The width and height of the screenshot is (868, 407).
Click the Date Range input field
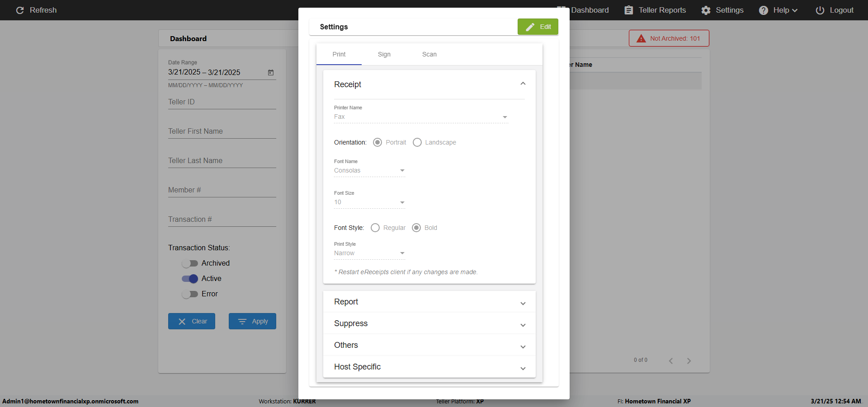217,72
